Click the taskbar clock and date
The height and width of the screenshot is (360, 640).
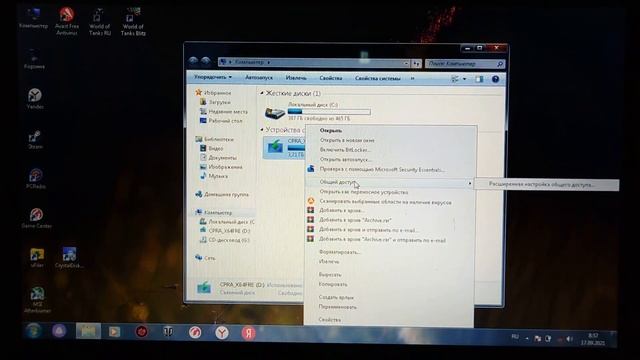coord(593,339)
